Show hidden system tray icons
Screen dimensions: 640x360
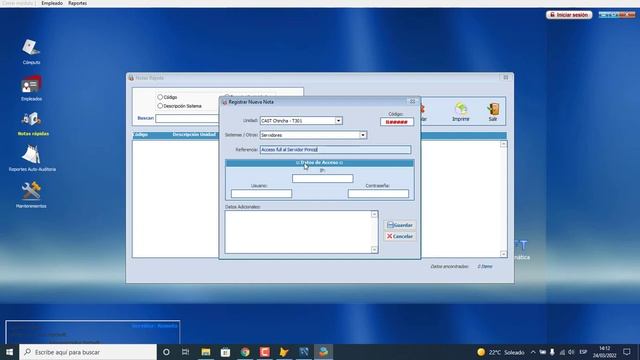(533, 352)
